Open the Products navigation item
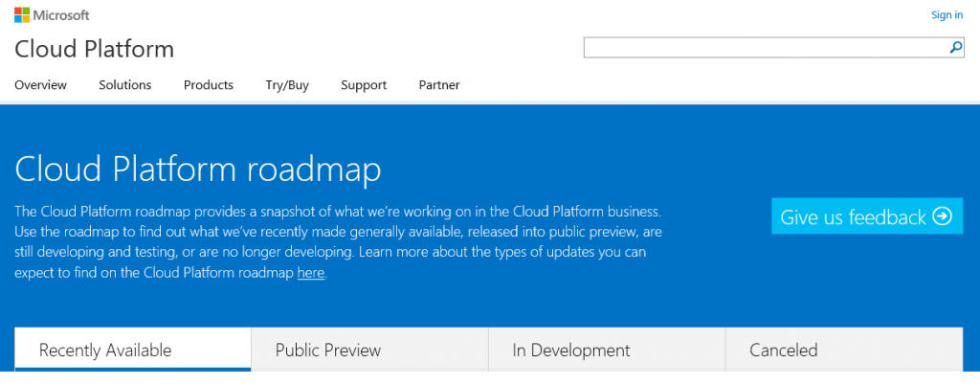 click(209, 84)
